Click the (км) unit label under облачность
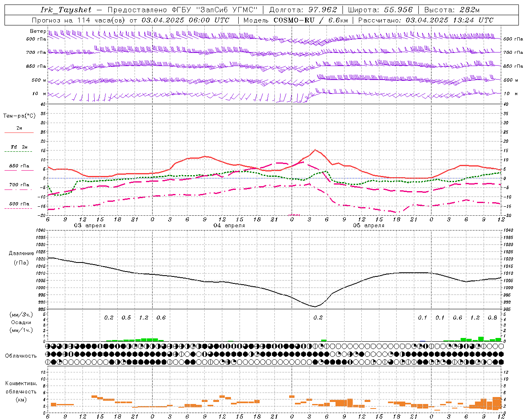 [21, 399]
